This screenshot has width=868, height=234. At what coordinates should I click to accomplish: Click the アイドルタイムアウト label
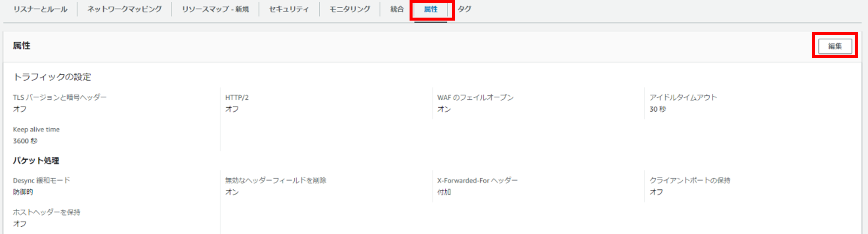pyautogui.click(x=683, y=97)
